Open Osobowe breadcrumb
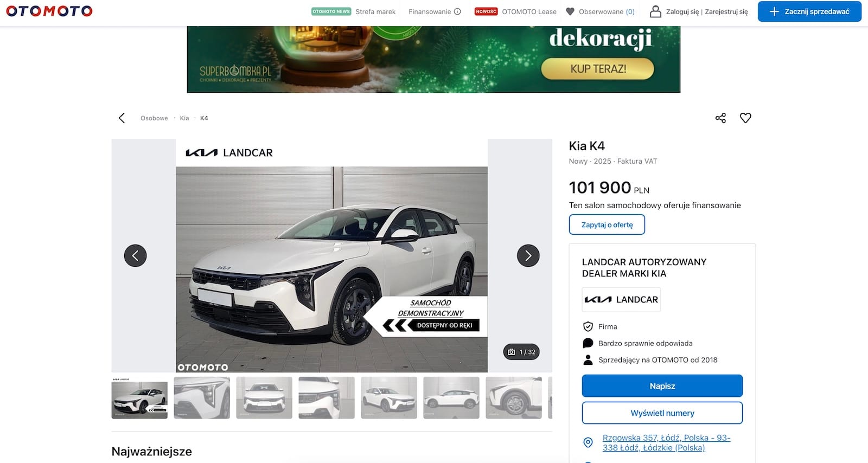 154,118
